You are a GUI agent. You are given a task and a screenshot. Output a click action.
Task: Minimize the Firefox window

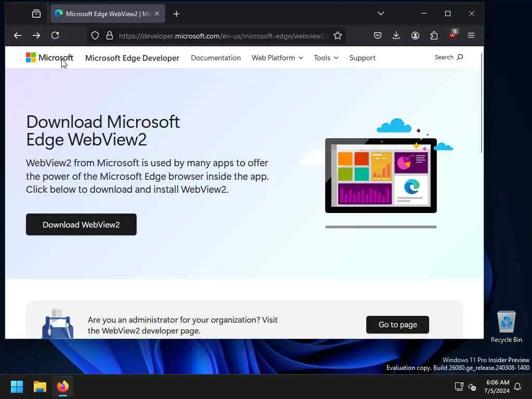424,14
